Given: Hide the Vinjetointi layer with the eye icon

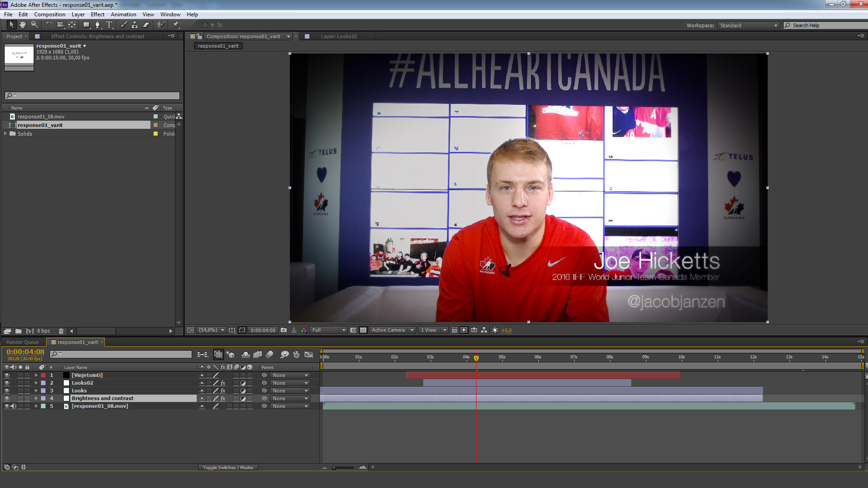Looking at the screenshot, I should [x=7, y=375].
